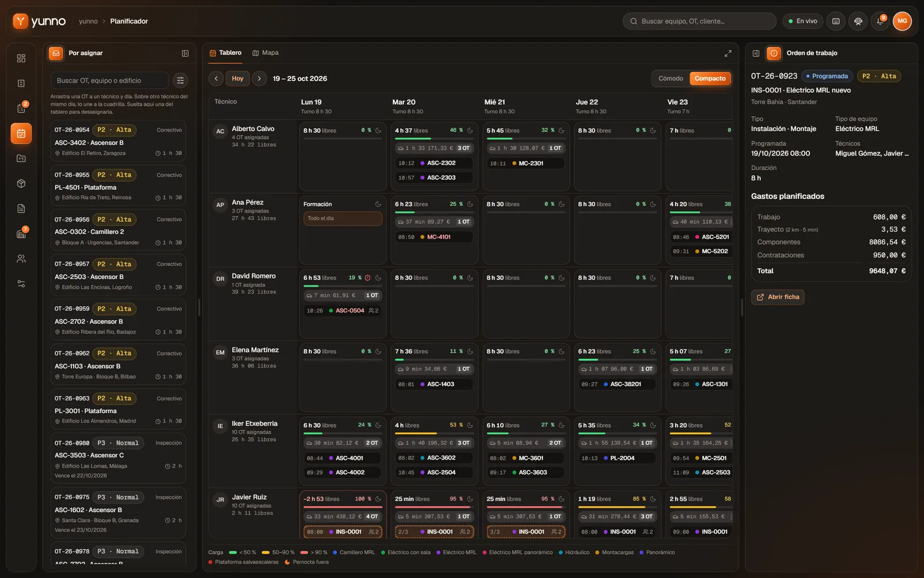Viewport: 924px width, 578px height.
Task: Open notifications bell with badge 9
Action: [x=880, y=21]
